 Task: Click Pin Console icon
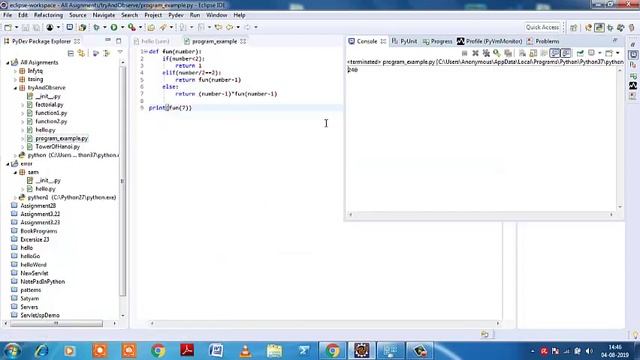click(x=580, y=53)
